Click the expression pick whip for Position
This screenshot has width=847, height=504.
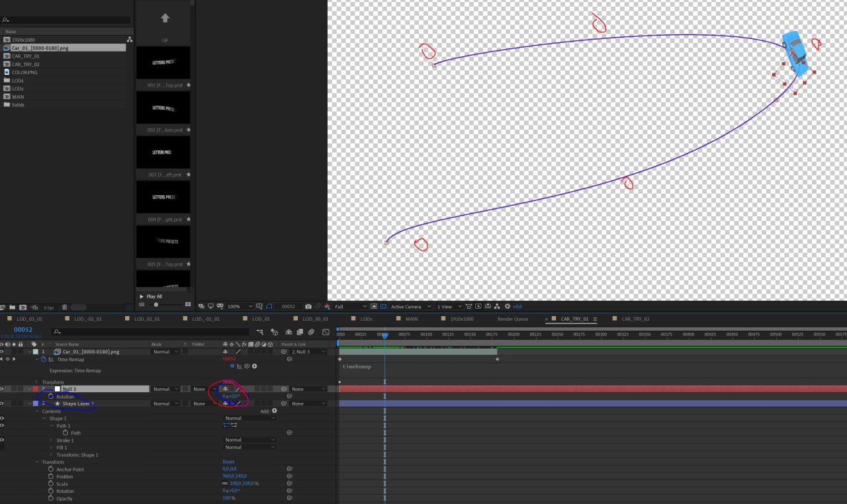(289, 476)
